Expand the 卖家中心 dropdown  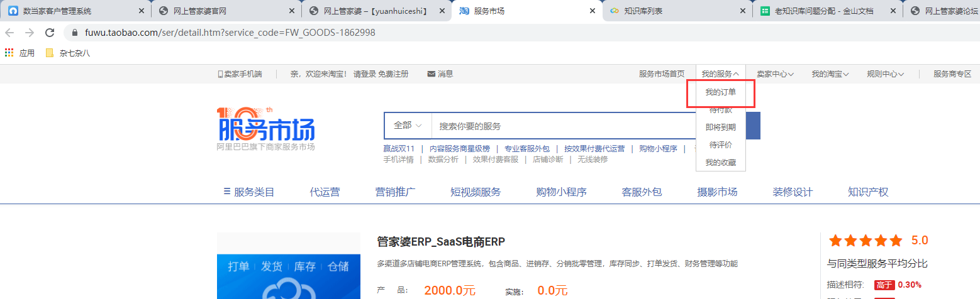pyautogui.click(x=775, y=74)
